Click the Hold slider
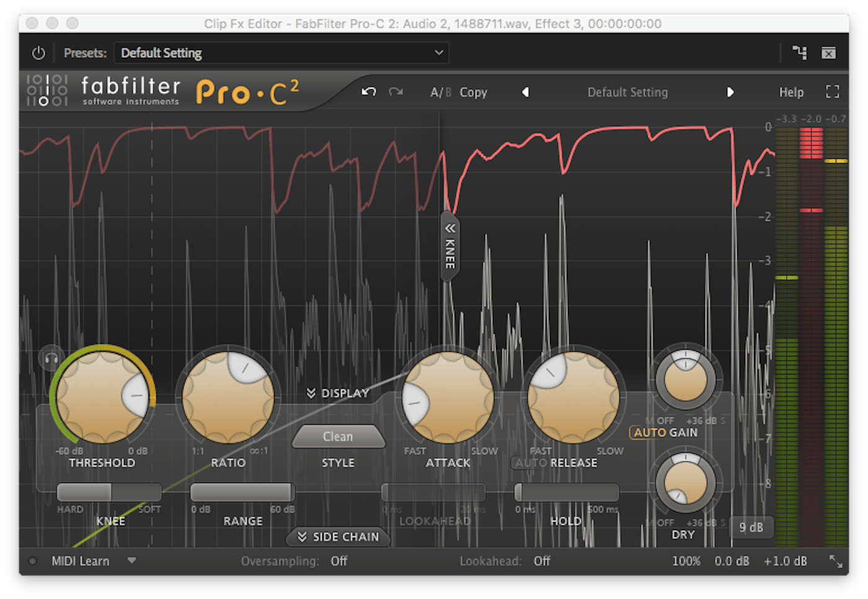Viewport: 868px width, 599px height. pos(567,492)
